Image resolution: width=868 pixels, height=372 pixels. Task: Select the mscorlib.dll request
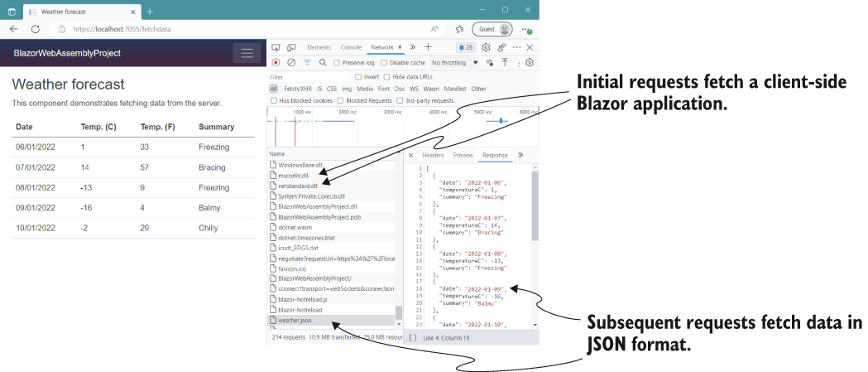[331, 175]
